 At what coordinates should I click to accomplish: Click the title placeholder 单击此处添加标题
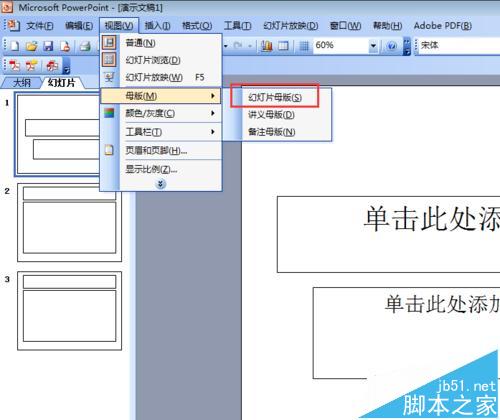pyautogui.click(x=388, y=234)
